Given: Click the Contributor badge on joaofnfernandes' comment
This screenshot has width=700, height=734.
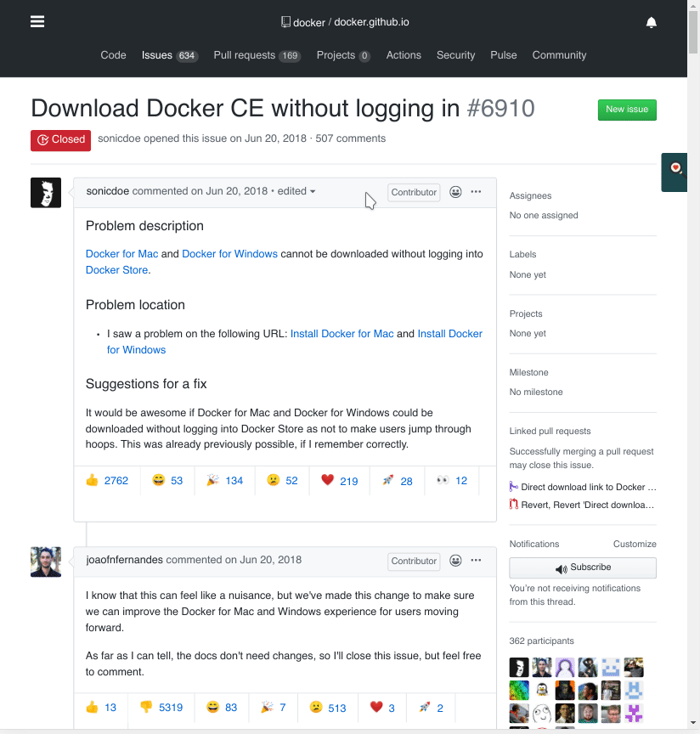Looking at the screenshot, I should (414, 562).
